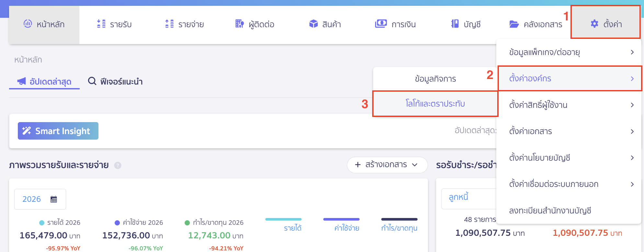Click the Smart Insight button
This screenshot has width=644, height=252.
[x=58, y=131]
